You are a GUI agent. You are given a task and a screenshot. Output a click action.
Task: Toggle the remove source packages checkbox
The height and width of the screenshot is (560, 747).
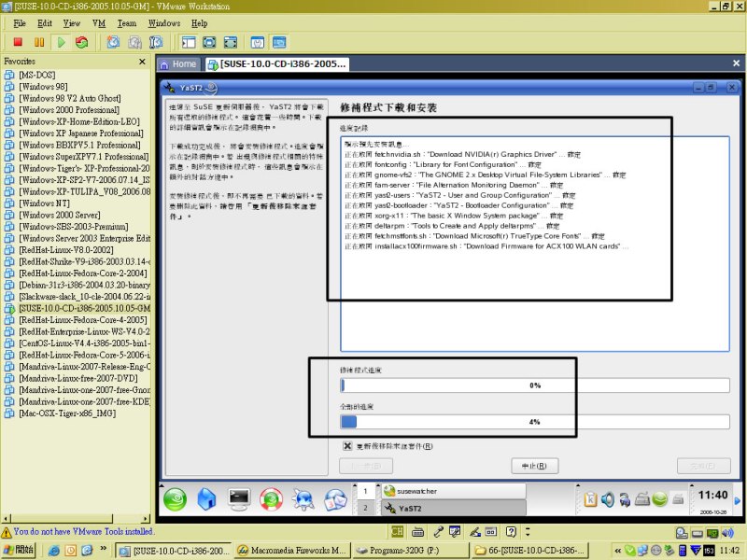347,446
